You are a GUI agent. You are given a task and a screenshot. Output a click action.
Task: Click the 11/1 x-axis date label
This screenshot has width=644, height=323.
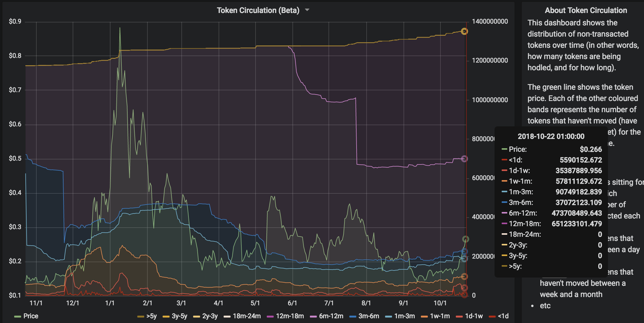(36, 303)
